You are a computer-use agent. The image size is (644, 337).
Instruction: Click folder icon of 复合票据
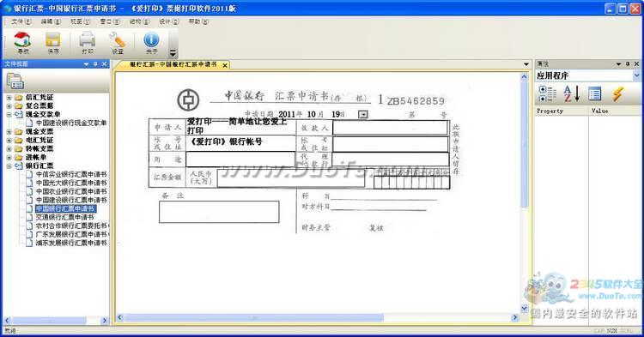19,105
